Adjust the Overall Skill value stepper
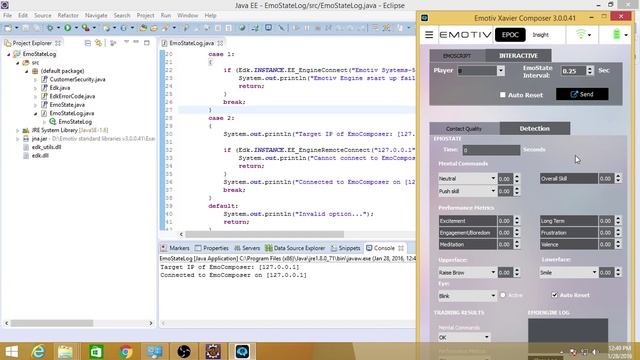The image size is (640, 360). tap(618, 178)
